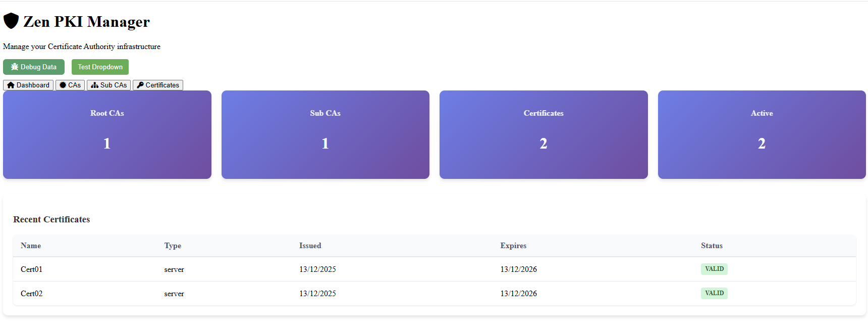Switch to the Dashboard tab
This screenshot has height=329, width=868.
click(x=28, y=85)
